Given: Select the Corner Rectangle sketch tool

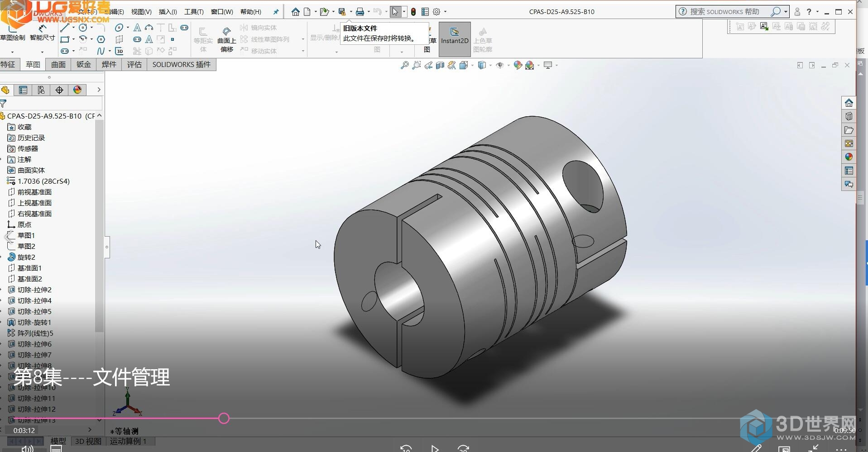Looking at the screenshot, I should [65, 39].
